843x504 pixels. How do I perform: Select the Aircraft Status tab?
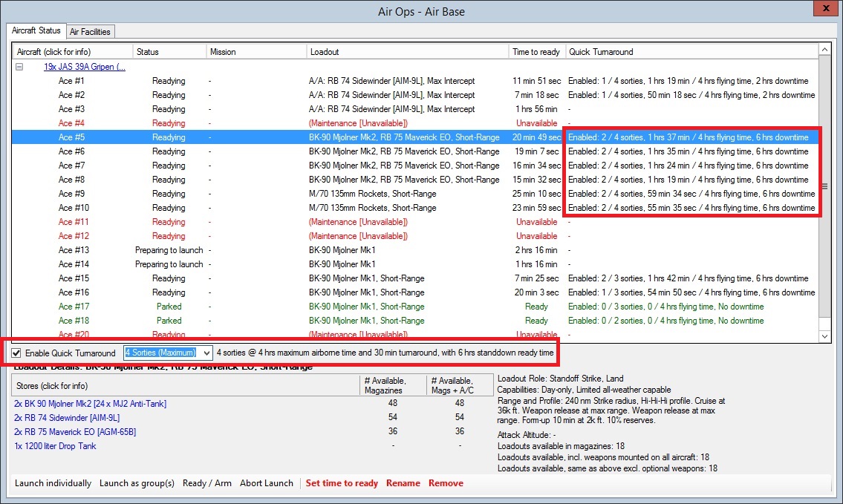coord(36,30)
